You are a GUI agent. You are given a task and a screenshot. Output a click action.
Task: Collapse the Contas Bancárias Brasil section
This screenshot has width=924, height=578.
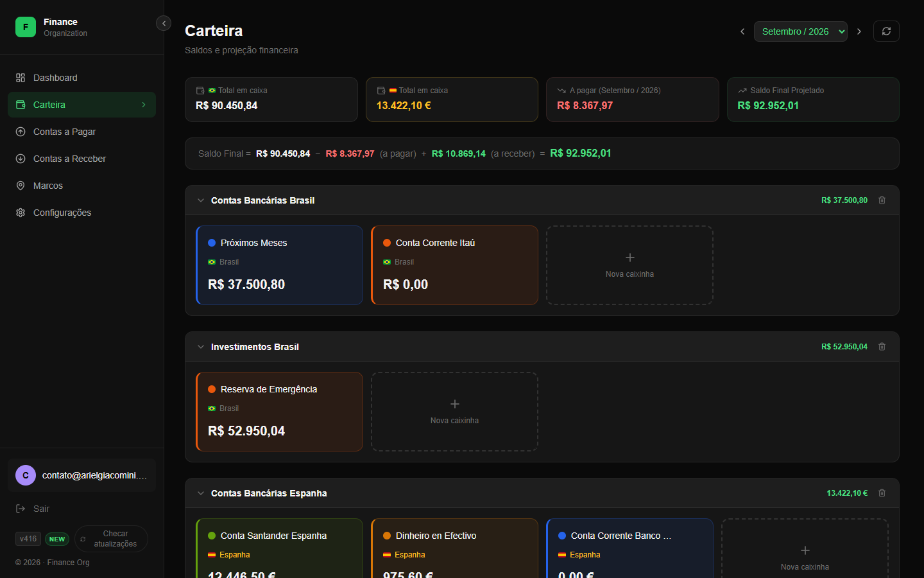coord(201,200)
